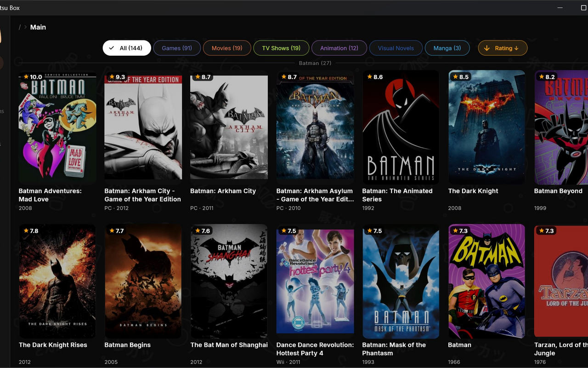This screenshot has height=368, width=588.
Task: Click the "PC · 2010" platform text
Action: coord(288,208)
